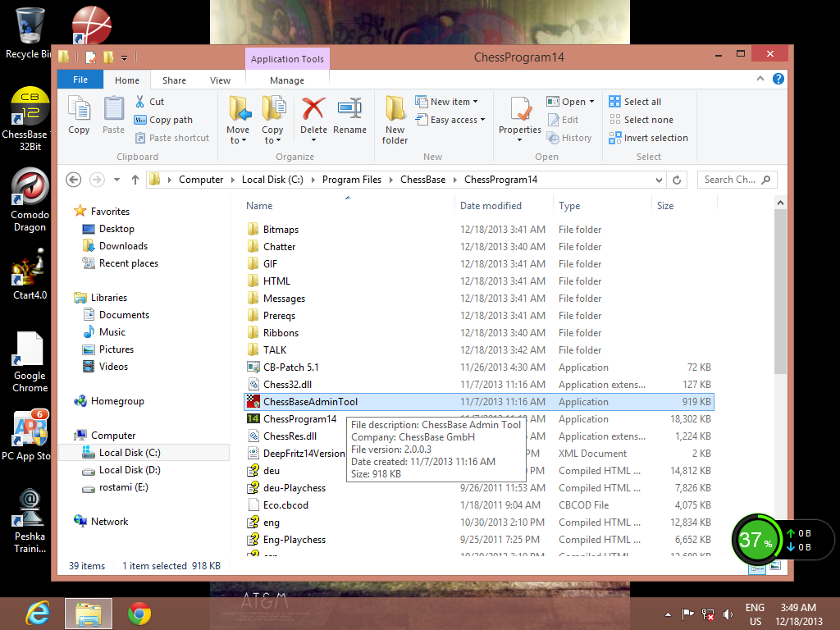Viewport: 840px width, 630px height.
Task: Open Properties of the selected file
Action: (519, 119)
